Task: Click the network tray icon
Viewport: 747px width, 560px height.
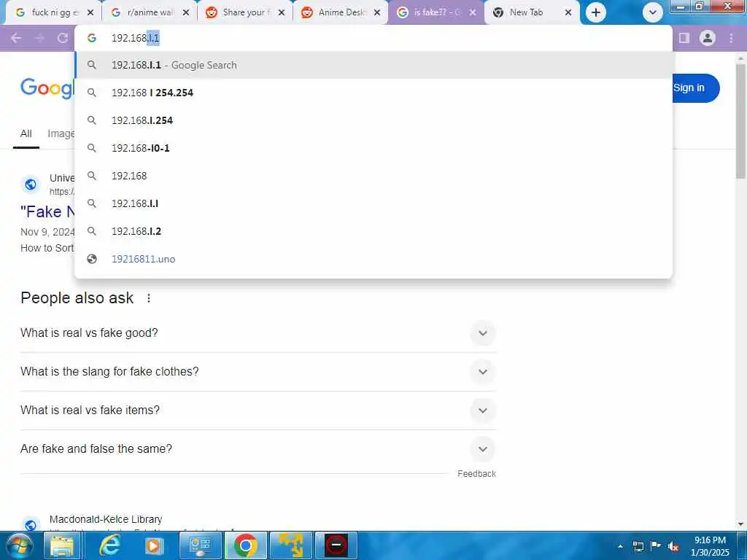Action: [x=638, y=546]
